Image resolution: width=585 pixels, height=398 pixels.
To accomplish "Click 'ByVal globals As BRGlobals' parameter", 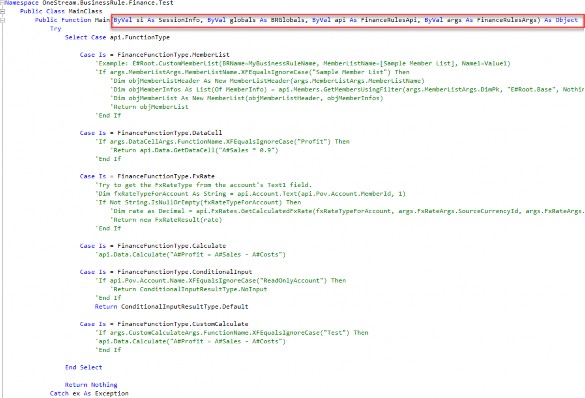I will (256, 20).
